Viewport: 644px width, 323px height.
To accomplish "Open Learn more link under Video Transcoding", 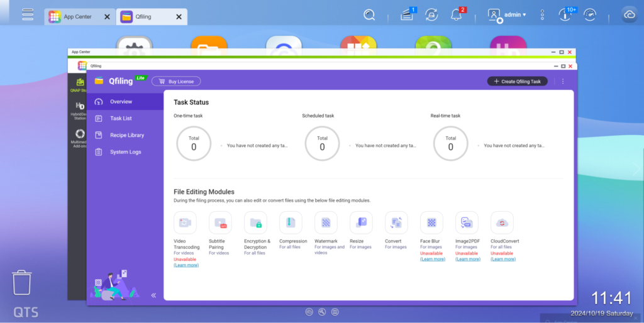I will [x=186, y=265].
